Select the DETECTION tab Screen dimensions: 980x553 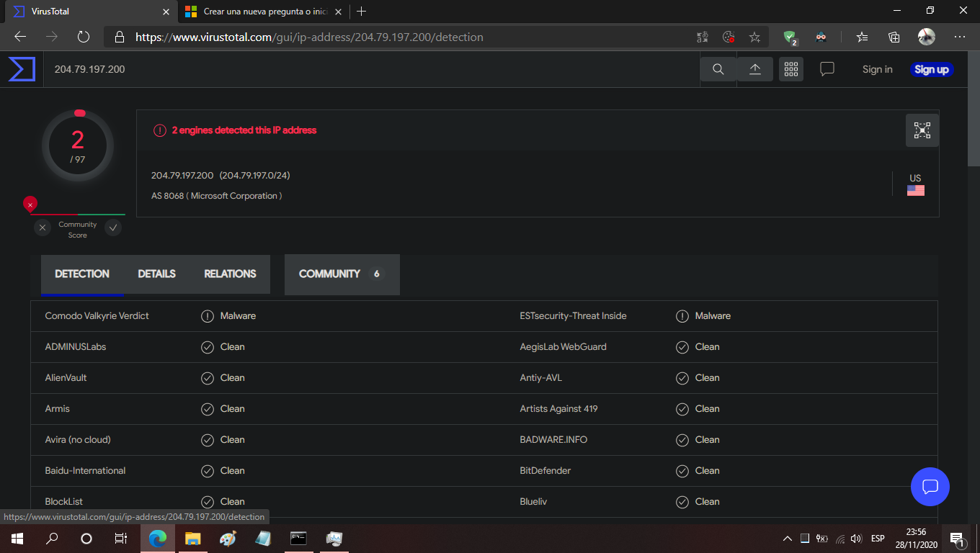(82, 274)
